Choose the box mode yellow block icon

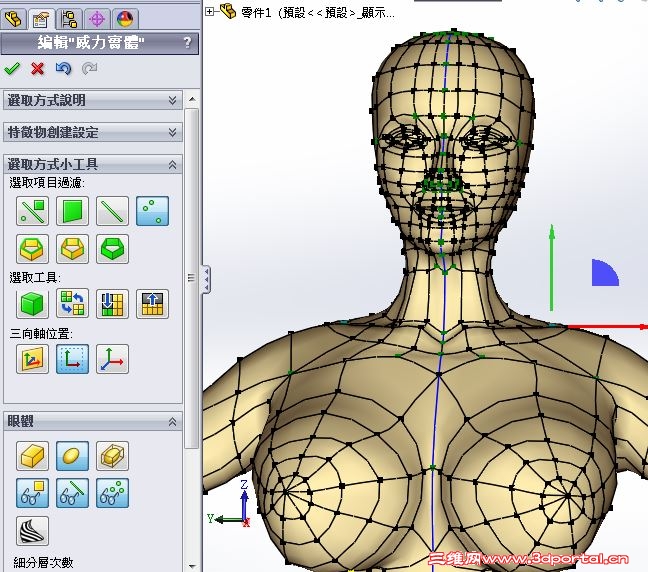point(32,456)
